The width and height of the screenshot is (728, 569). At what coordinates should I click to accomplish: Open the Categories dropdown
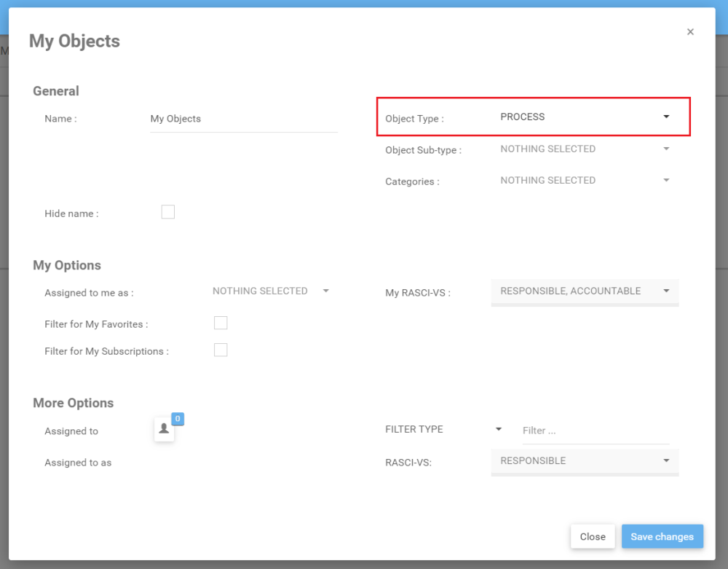584,181
